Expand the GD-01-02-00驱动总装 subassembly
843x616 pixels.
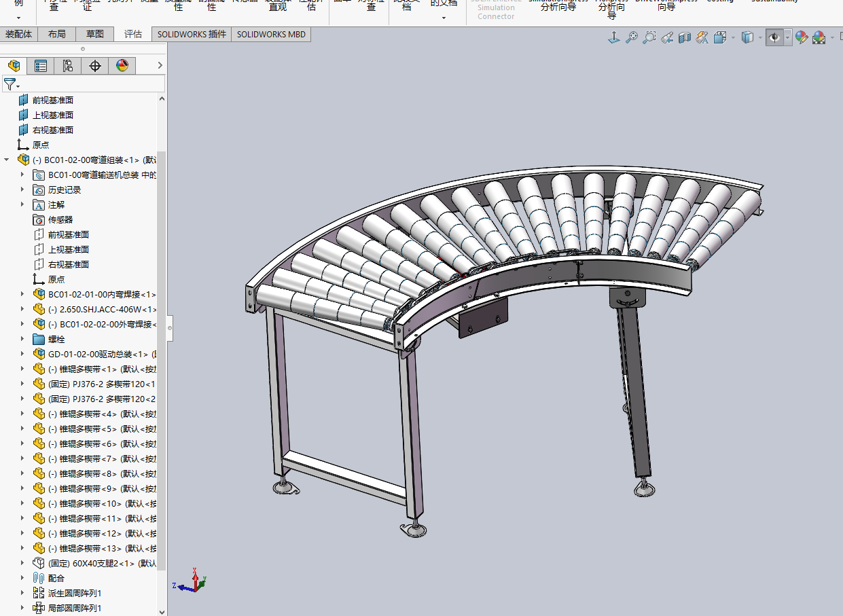coord(22,354)
